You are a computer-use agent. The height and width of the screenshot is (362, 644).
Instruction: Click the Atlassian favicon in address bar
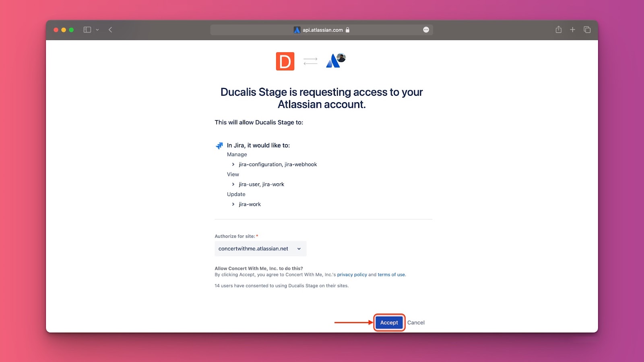coord(297,30)
